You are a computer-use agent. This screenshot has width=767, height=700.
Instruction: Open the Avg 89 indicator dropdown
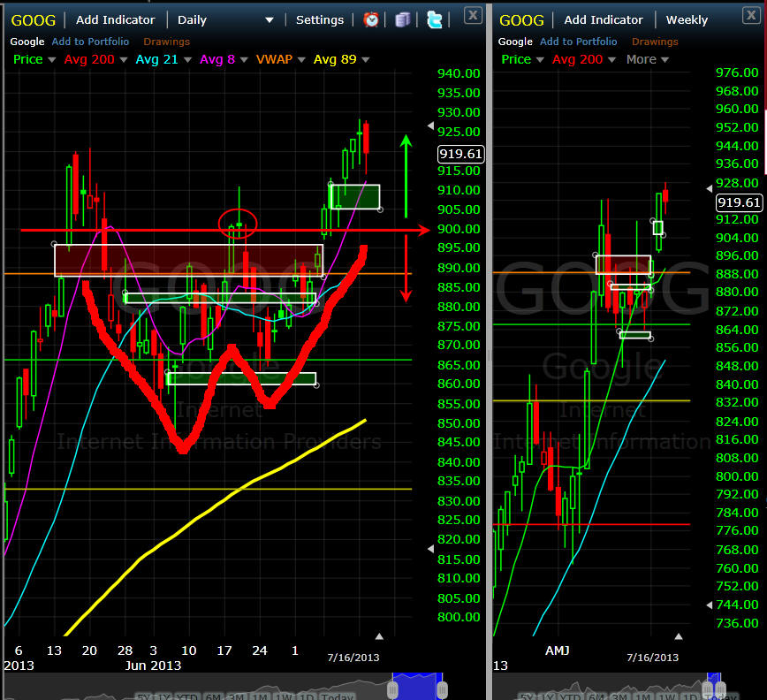(366, 60)
